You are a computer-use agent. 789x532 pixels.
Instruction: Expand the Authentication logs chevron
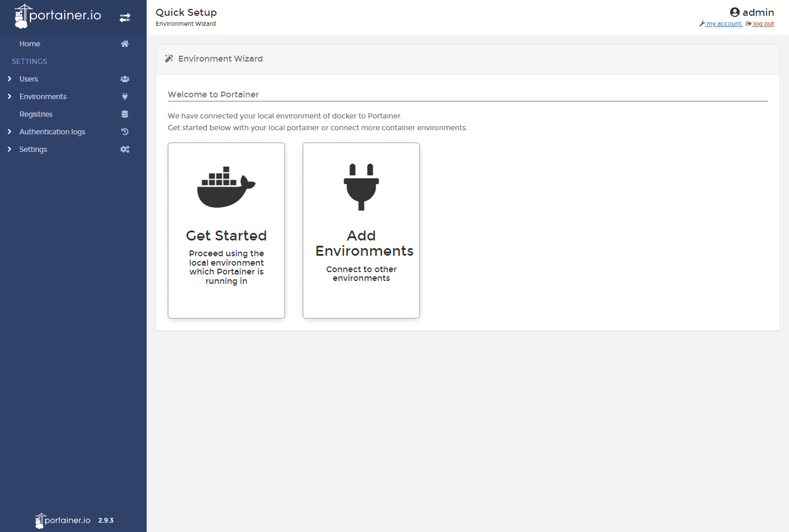9,132
